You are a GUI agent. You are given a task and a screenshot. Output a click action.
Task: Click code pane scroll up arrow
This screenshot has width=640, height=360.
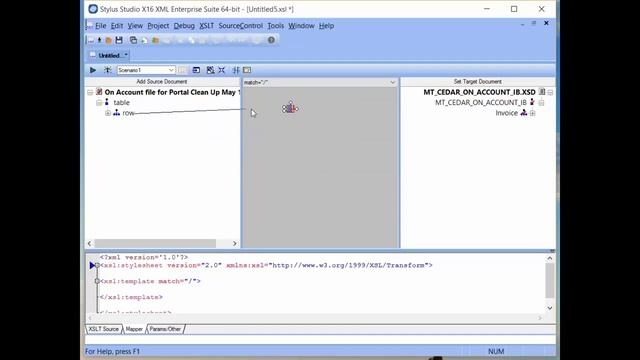click(550, 258)
